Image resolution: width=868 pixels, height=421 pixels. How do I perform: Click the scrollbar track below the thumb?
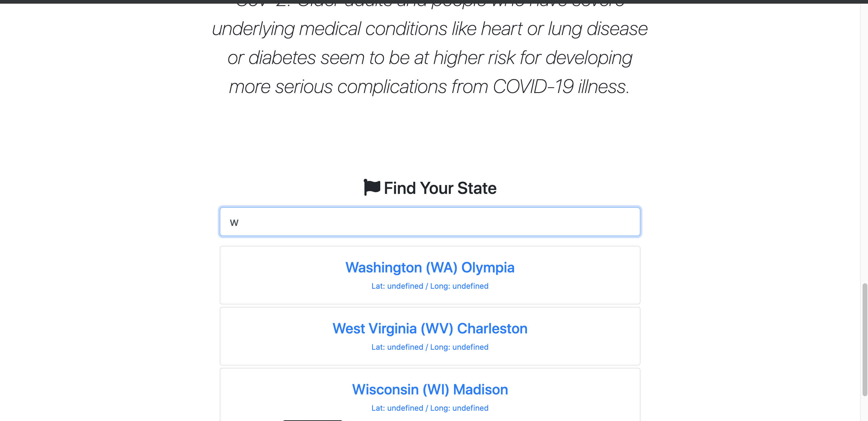pos(864,410)
